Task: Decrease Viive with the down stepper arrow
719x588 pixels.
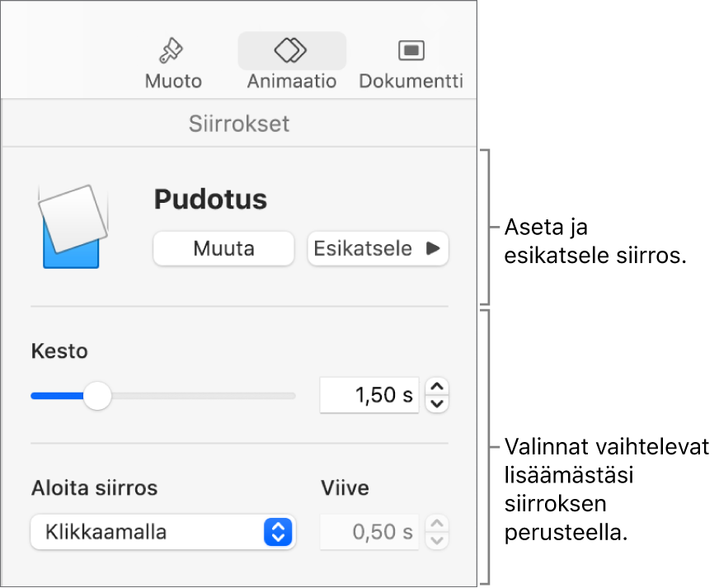Action: (437, 541)
